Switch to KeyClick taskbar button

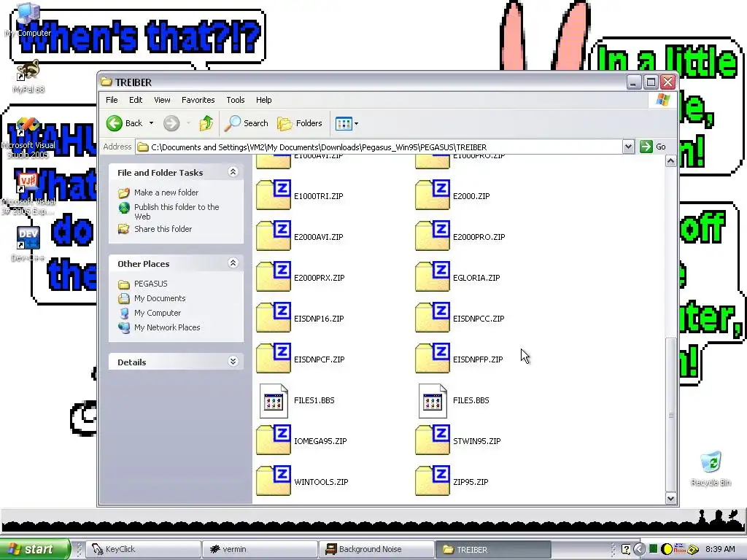(x=143, y=549)
